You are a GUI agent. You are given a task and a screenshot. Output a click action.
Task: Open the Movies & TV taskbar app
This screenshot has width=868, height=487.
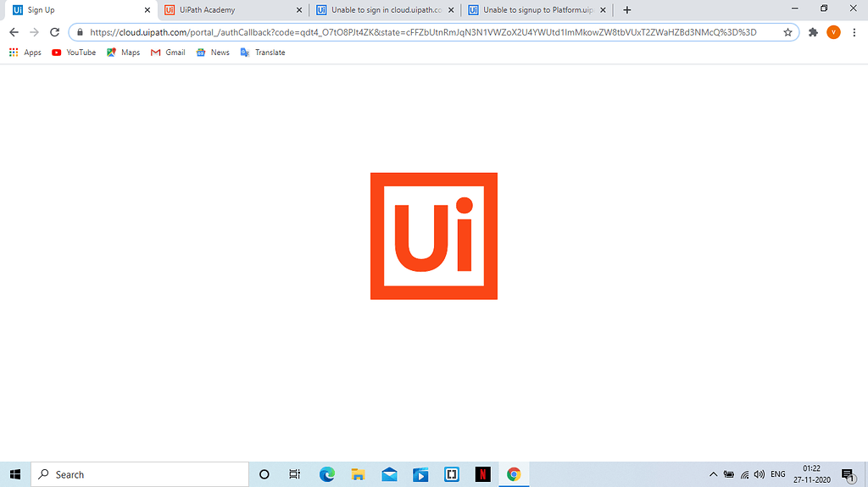tap(420, 474)
